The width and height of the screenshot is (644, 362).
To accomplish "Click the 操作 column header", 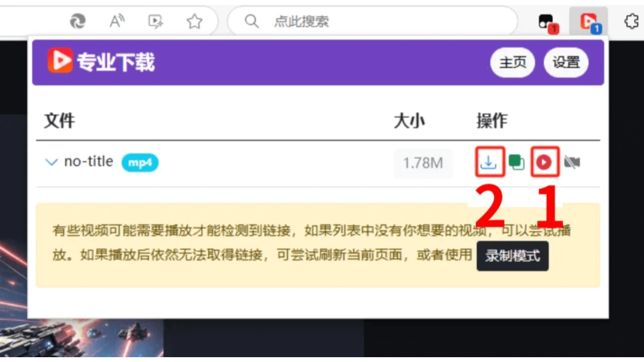I will 492,120.
